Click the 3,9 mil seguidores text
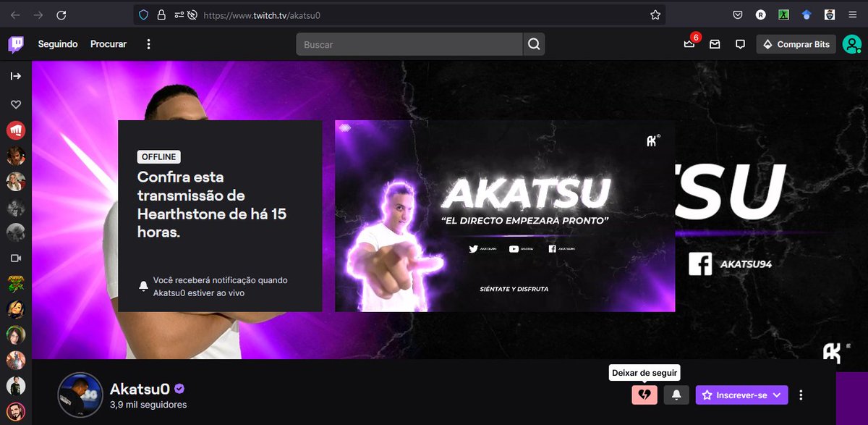 [148, 405]
